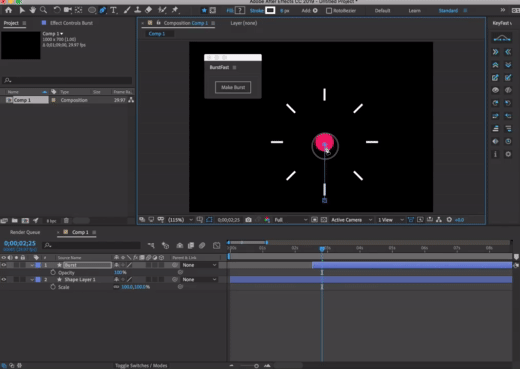Select the Pen tool

point(103,10)
